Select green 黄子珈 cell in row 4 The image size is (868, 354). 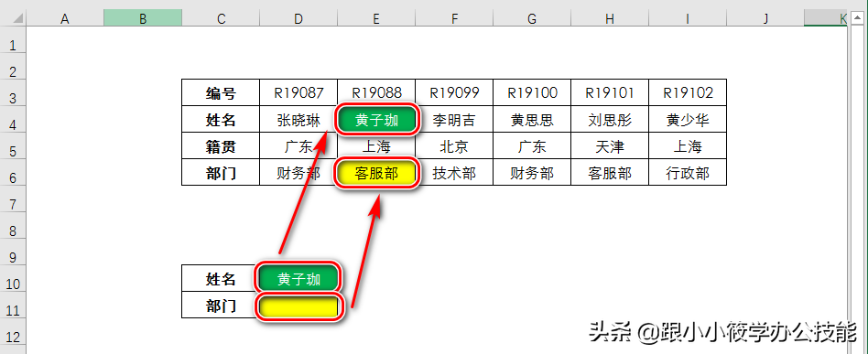376,120
